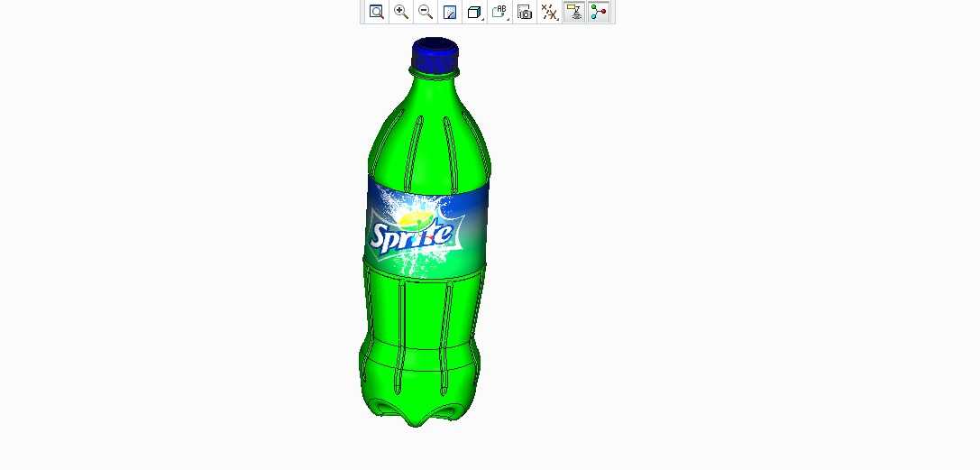Select the Sprite label surface
The width and height of the screenshot is (980, 470).
[426, 229]
